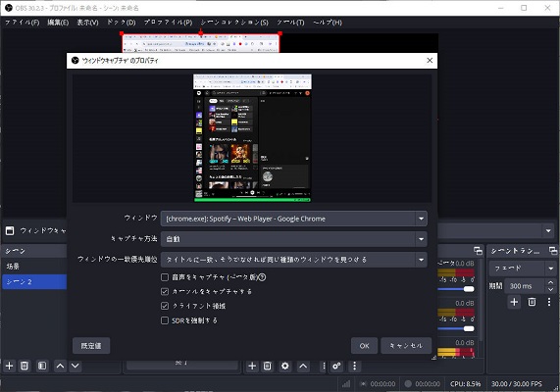Screen dimensions: 560x392
Task: Open 編集(E) menu
Action: click(58, 23)
